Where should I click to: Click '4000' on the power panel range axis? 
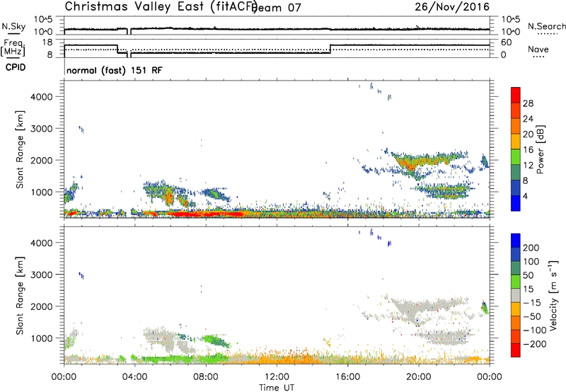pos(41,97)
